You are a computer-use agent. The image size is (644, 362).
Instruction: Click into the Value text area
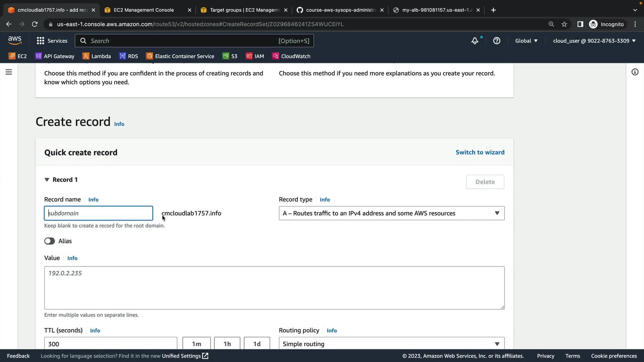click(274, 288)
